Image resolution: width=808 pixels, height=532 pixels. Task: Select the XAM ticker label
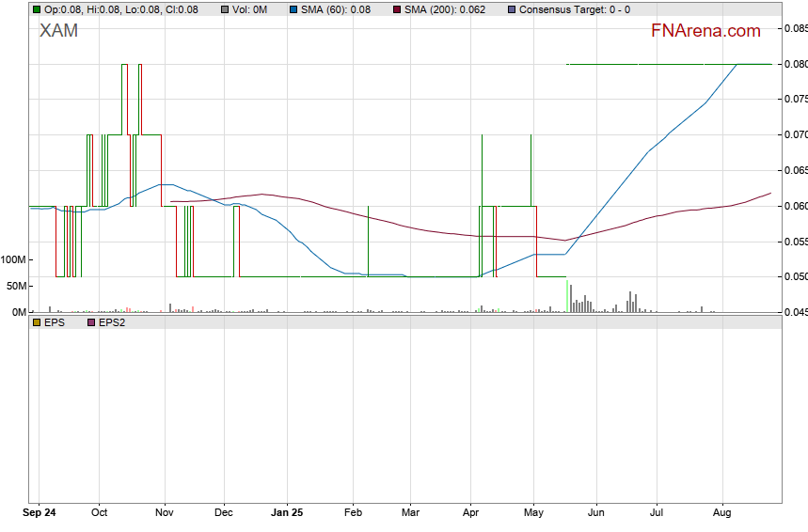(58, 31)
